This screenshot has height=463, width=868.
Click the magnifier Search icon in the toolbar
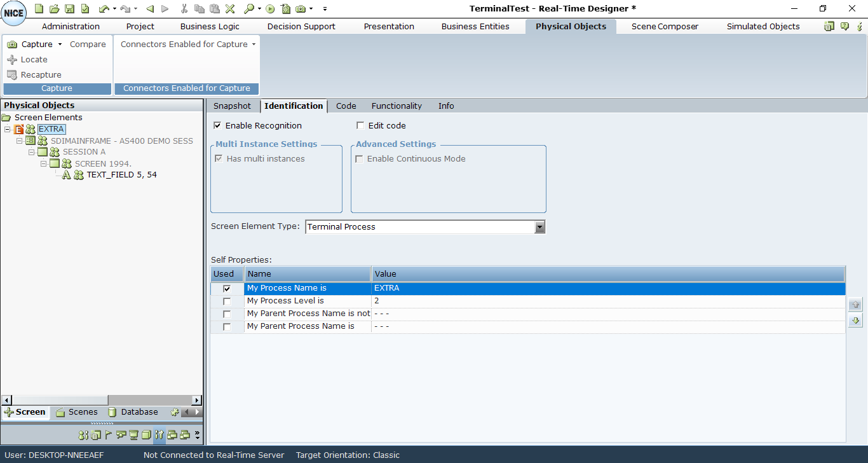[x=248, y=9]
